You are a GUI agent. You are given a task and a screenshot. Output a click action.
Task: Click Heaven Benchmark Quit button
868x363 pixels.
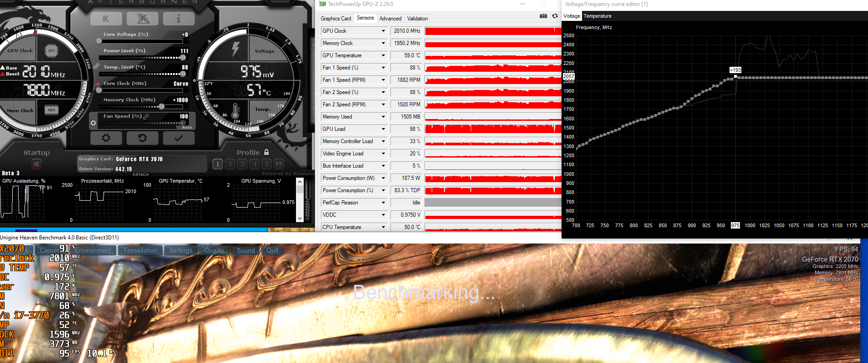tap(272, 250)
